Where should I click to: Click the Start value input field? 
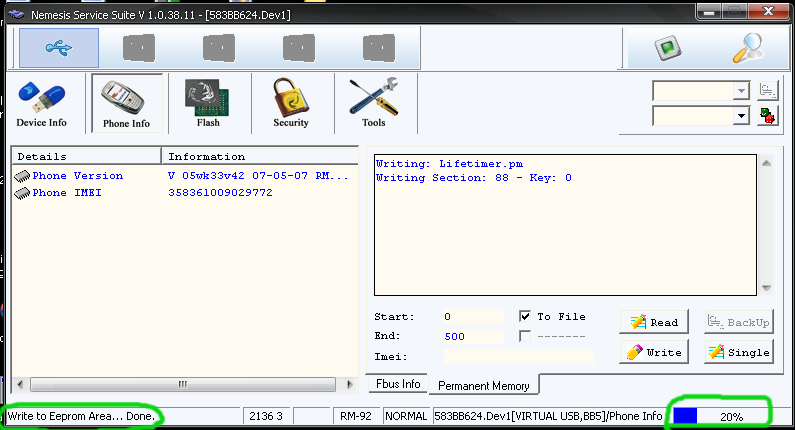click(474, 316)
